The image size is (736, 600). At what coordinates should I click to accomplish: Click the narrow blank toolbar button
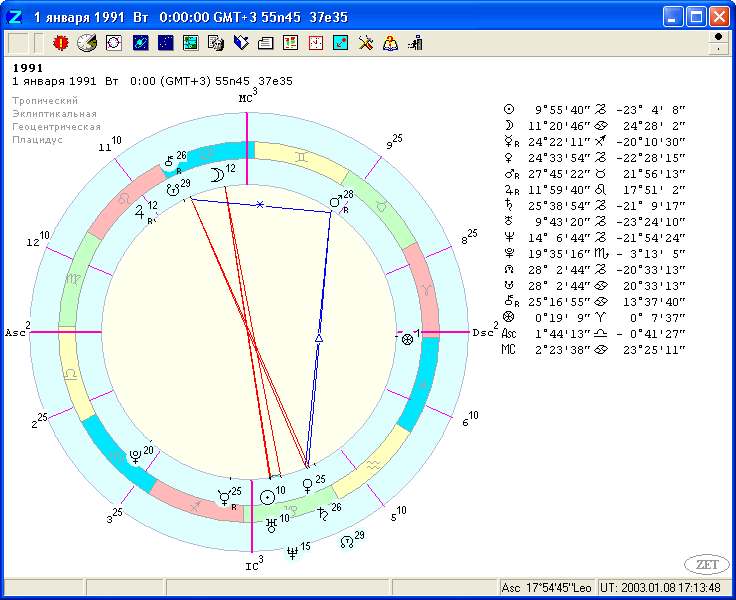pyautogui.click(x=39, y=43)
